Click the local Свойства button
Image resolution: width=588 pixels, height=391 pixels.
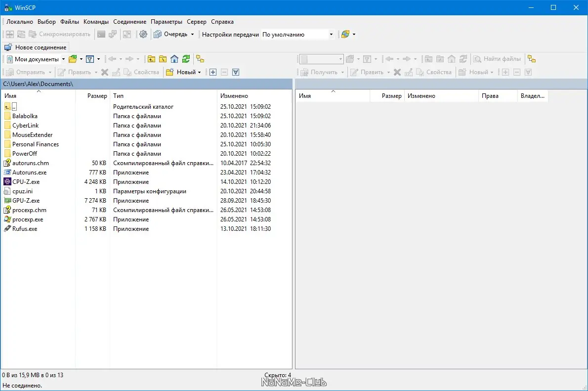click(x=141, y=72)
